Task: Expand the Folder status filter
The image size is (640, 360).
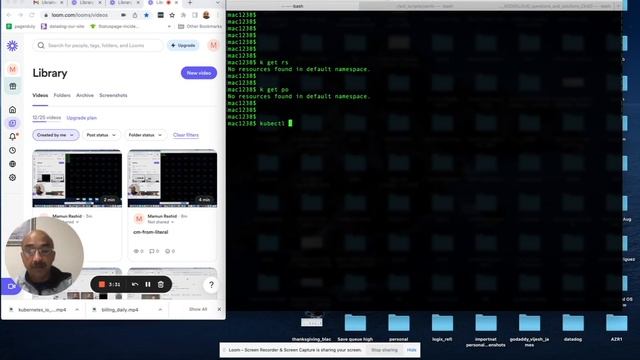Action: (x=145, y=135)
